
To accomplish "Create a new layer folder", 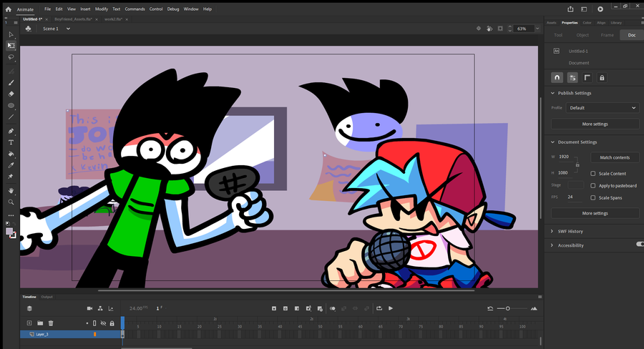I will pyautogui.click(x=40, y=323).
